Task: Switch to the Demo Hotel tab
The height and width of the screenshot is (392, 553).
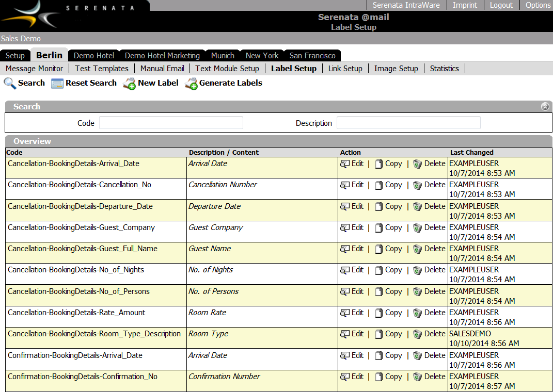Action: [94, 56]
